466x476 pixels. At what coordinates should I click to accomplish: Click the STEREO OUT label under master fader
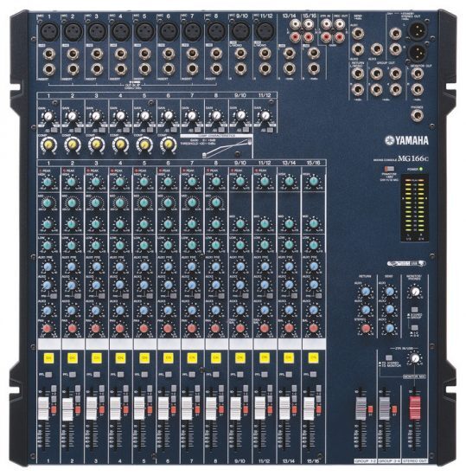click(415, 460)
